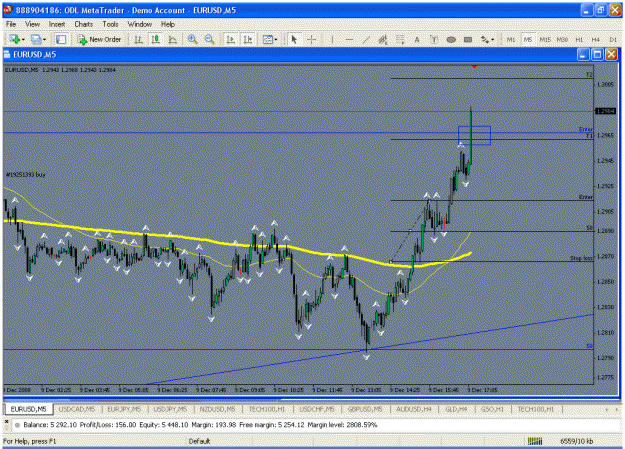The width and height of the screenshot is (625, 449).
Task: Open the View menu
Action: click(x=32, y=24)
